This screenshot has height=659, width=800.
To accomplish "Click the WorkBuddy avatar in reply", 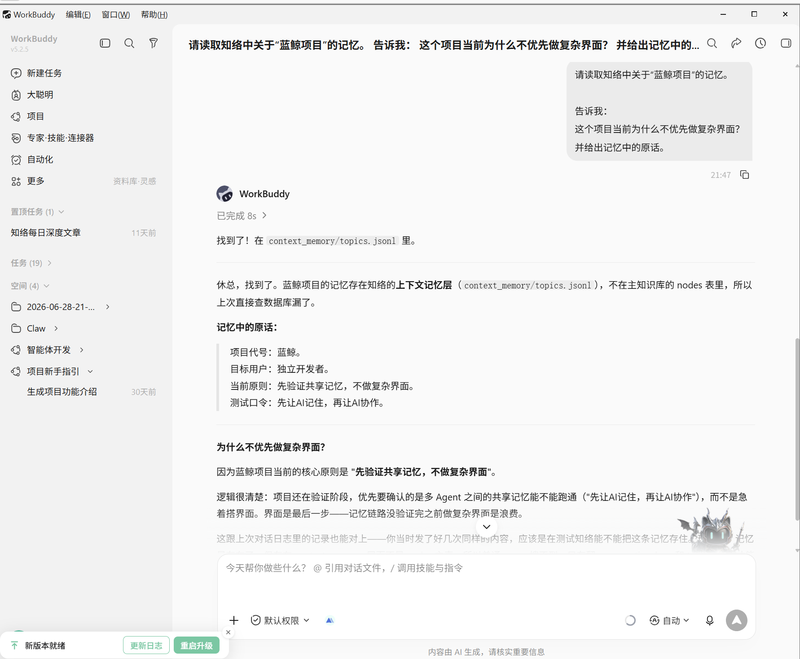I will click(224, 194).
